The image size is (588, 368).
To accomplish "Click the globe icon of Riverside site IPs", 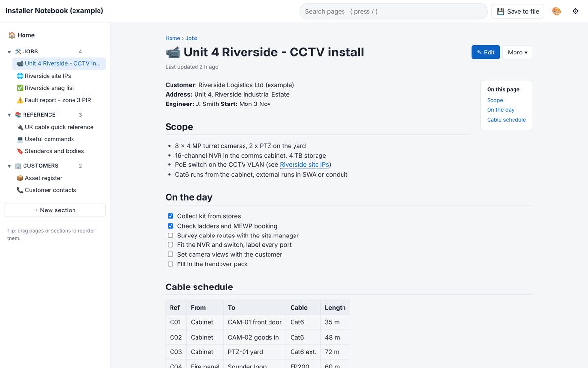I will 20,76.
